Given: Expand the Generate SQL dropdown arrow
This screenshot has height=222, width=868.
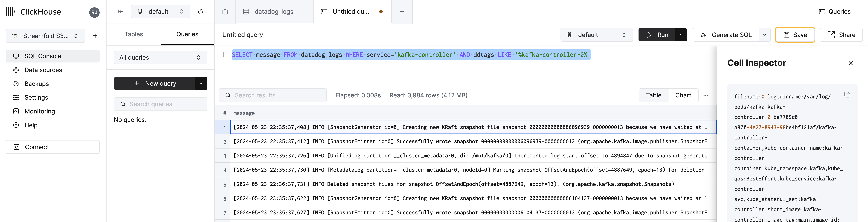Looking at the screenshot, I should 765,35.
